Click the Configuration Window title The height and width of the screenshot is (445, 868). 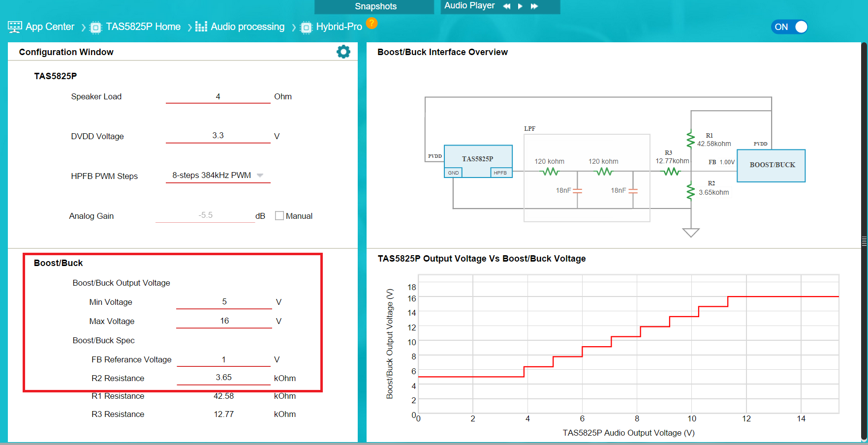pyautogui.click(x=66, y=52)
